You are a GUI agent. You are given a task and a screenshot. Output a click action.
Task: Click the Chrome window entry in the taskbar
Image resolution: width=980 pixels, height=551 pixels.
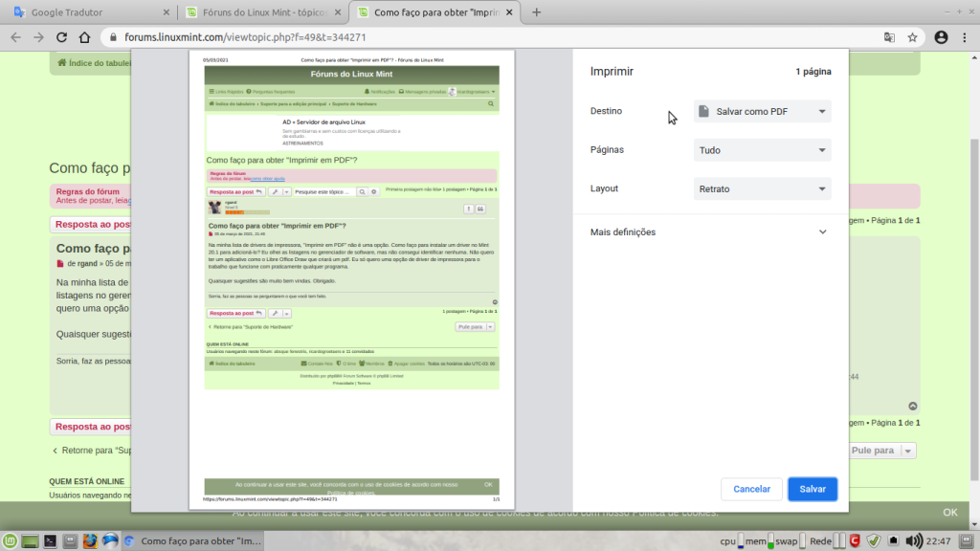192,541
